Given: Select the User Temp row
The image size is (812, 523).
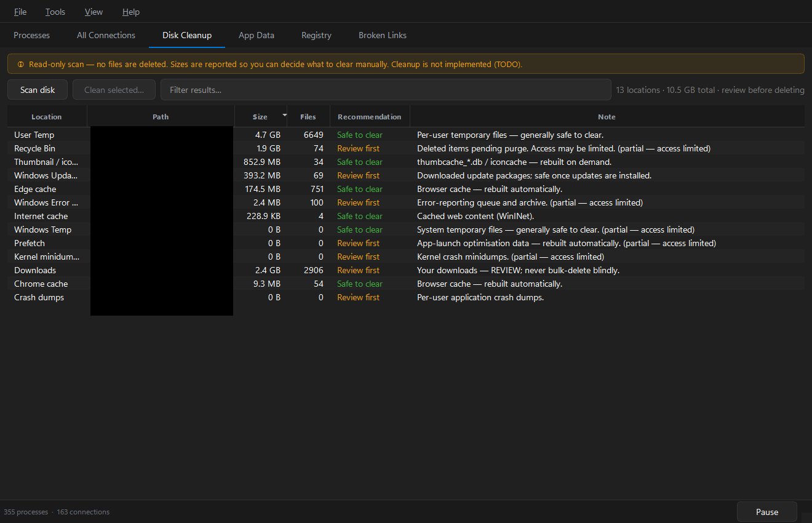Looking at the screenshot, I should tap(406, 135).
